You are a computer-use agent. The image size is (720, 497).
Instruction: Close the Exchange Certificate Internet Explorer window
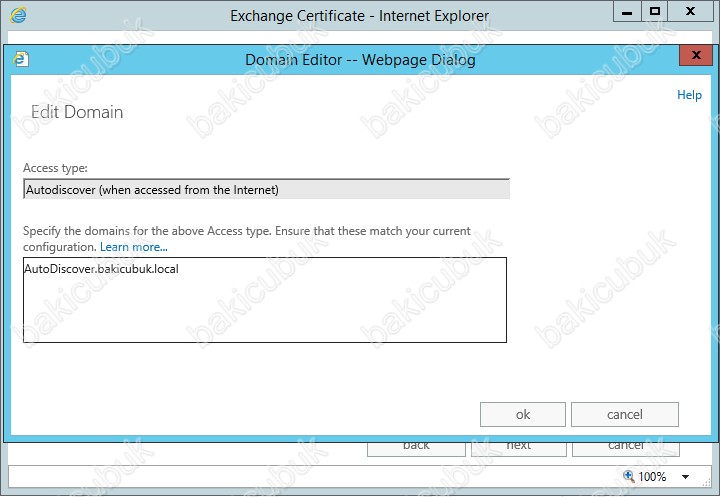point(690,11)
